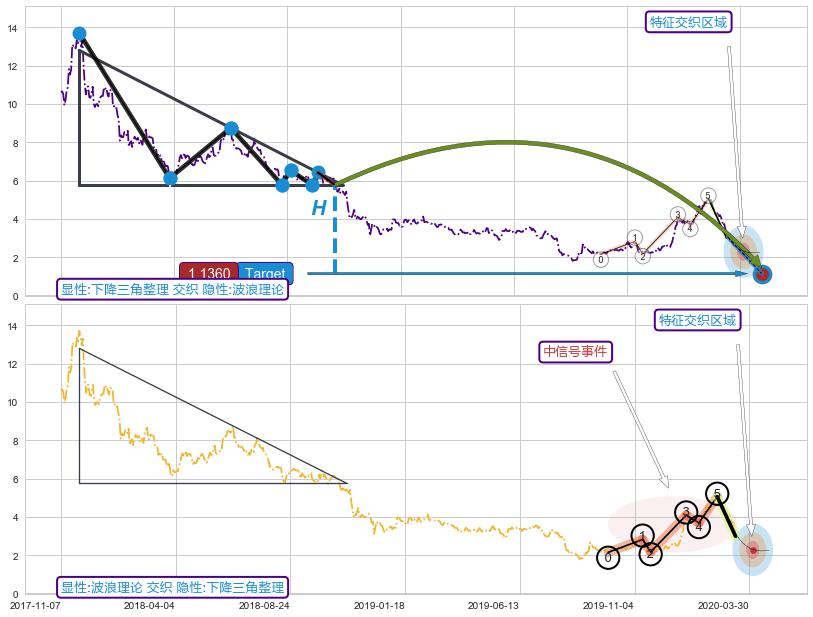Click the 中信号事件 annotation label
Image resolution: width=813 pixels, height=617 pixels.
click(574, 351)
